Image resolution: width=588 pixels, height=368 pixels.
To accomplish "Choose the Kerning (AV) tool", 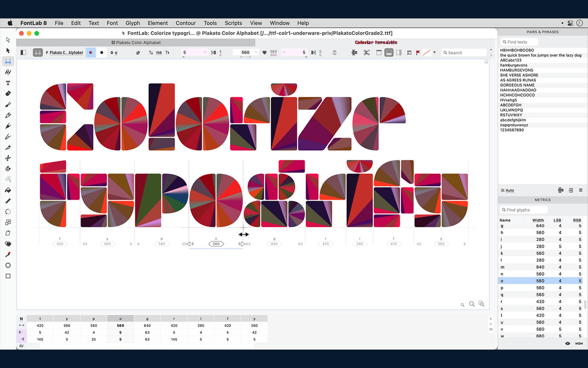I will point(8,72).
